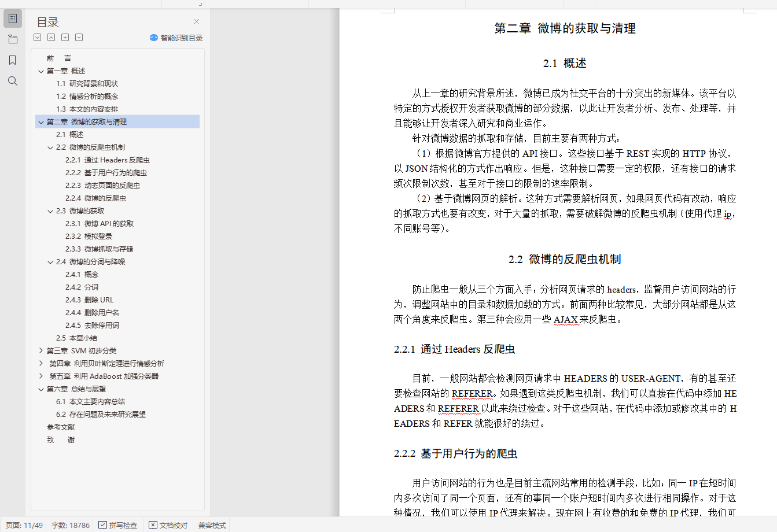Jump to 2.2.3 动态页面的反爬虫 entry
This screenshot has height=532, width=777.
[x=102, y=186]
